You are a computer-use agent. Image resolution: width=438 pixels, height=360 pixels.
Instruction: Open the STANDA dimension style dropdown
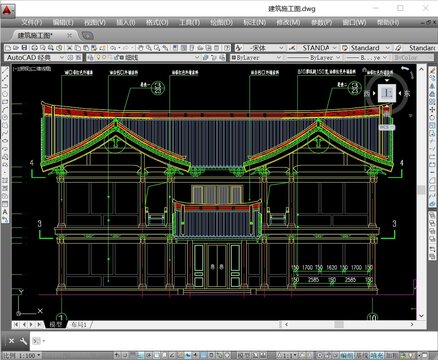tap(334, 48)
